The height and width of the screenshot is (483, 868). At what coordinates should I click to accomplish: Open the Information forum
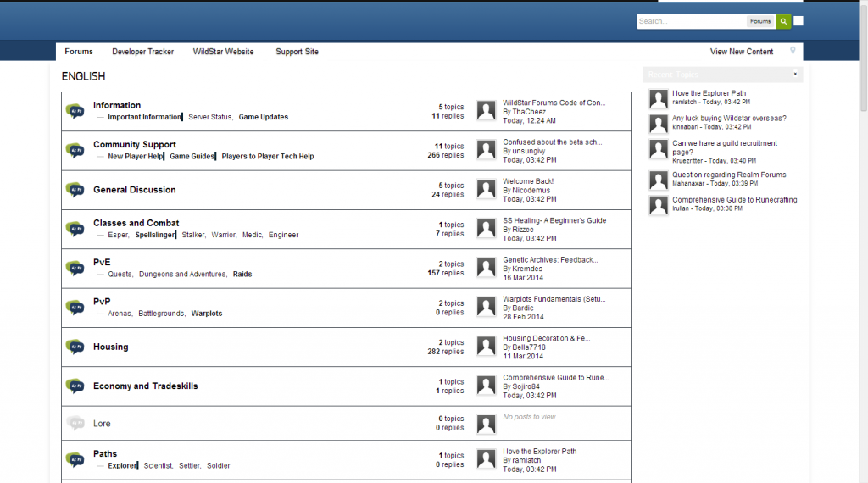[x=117, y=105]
